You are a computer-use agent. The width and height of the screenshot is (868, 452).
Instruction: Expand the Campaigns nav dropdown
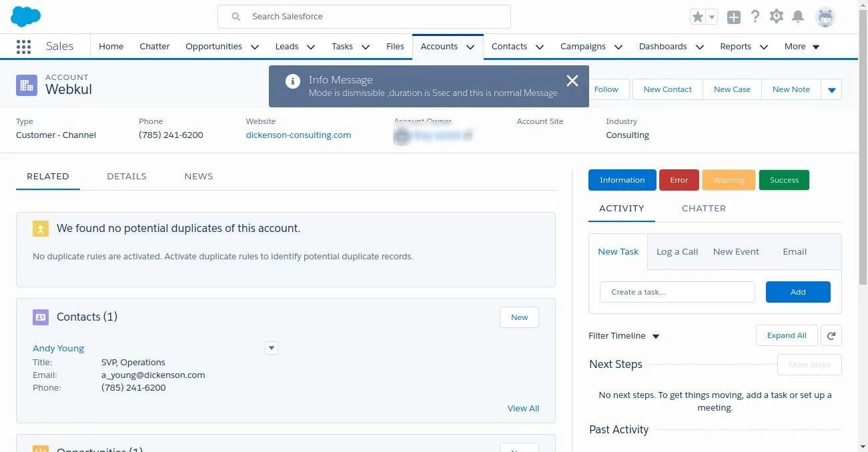coord(618,47)
